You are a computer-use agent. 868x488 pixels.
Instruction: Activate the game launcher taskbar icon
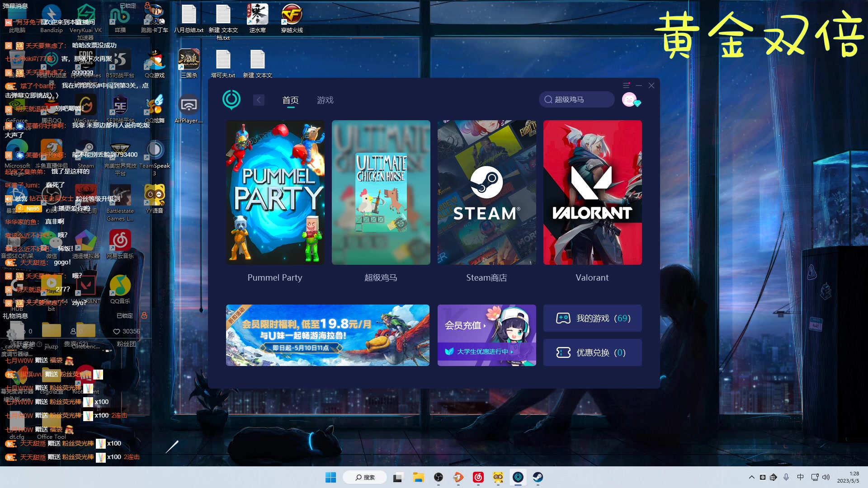pos(518,477)
